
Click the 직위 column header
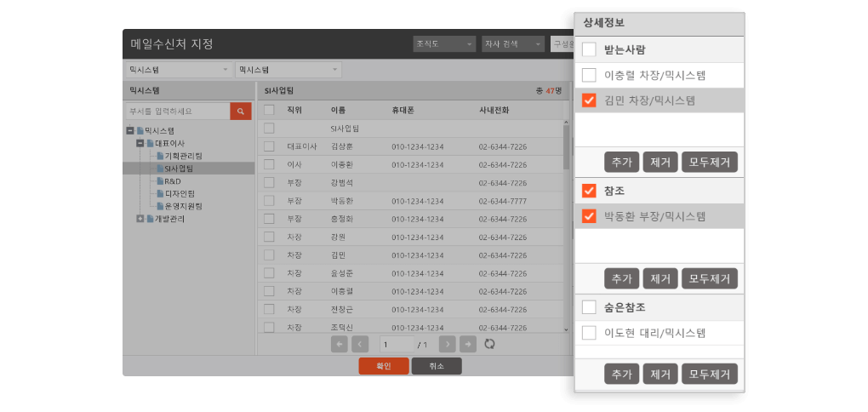click(x=294, y=110)
